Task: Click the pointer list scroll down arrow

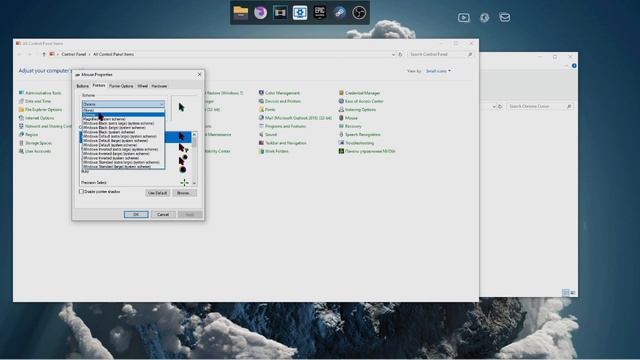Action: point(194,183)
